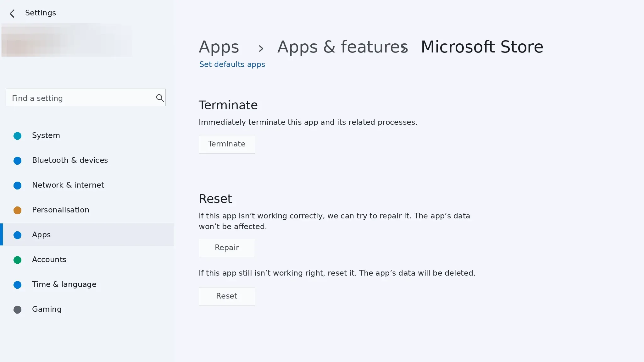Click the search magnifier icon
Screen dimensions: 644x362
(x=160, y=98)
